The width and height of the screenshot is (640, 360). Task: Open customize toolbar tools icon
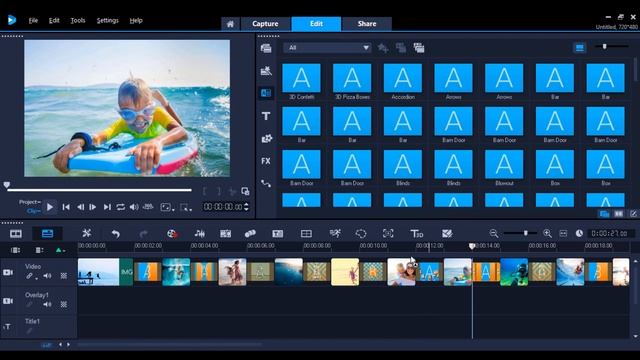pos(87,233)
